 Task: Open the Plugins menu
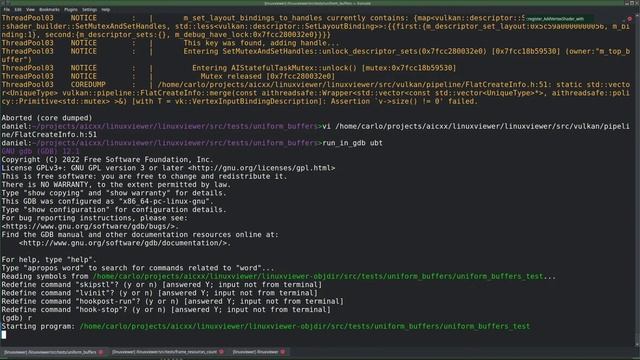[x=71, y=9]
